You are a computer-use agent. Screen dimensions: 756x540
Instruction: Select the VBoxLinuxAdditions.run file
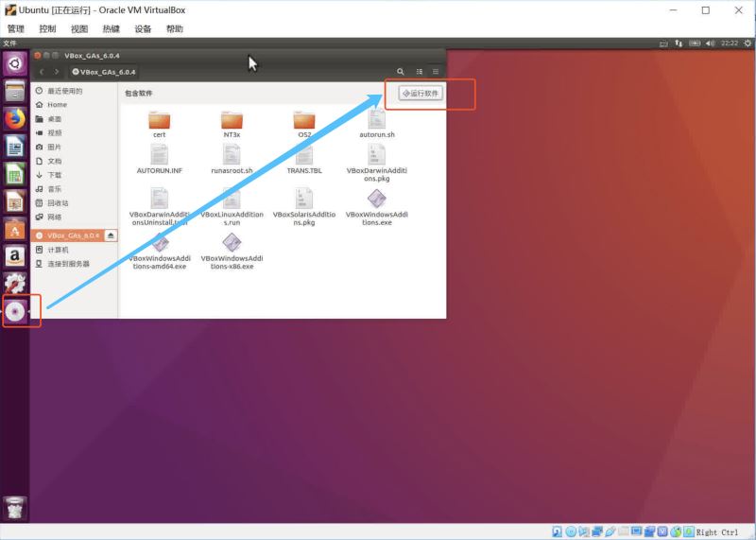pyautogui.click(x=232, y=206)
